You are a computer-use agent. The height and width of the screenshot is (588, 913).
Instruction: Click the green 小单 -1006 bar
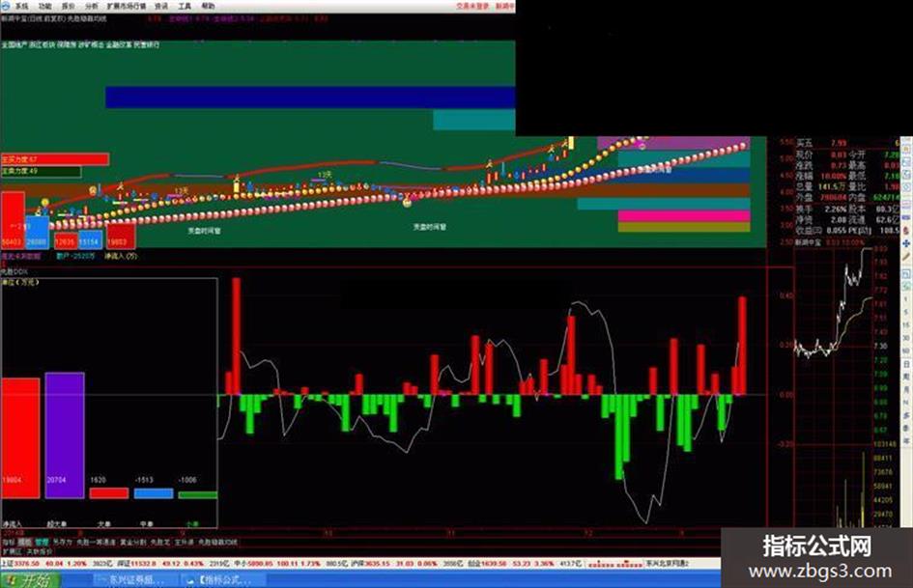(197, 495)
